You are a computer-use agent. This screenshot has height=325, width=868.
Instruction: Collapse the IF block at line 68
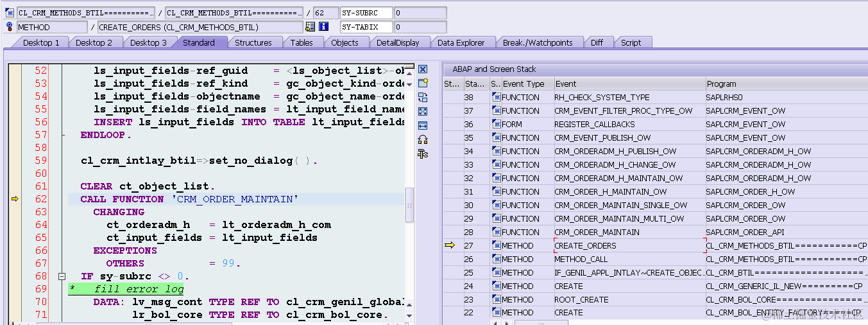[62, 276]
